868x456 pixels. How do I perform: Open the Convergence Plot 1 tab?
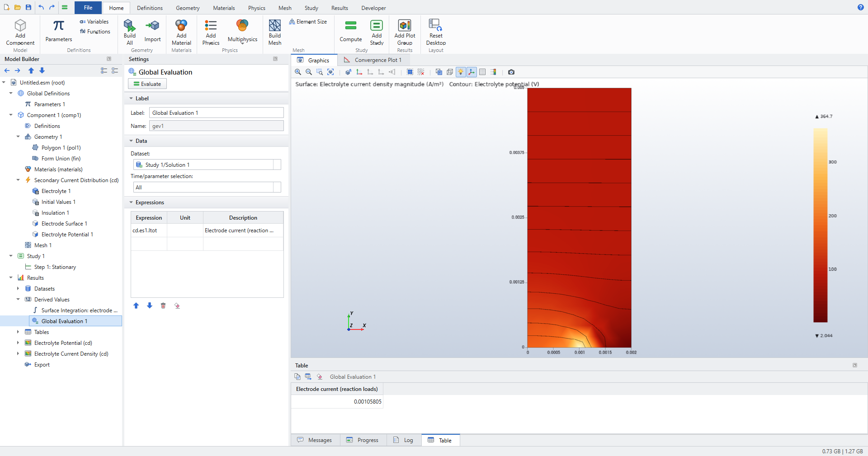(373, 60)
